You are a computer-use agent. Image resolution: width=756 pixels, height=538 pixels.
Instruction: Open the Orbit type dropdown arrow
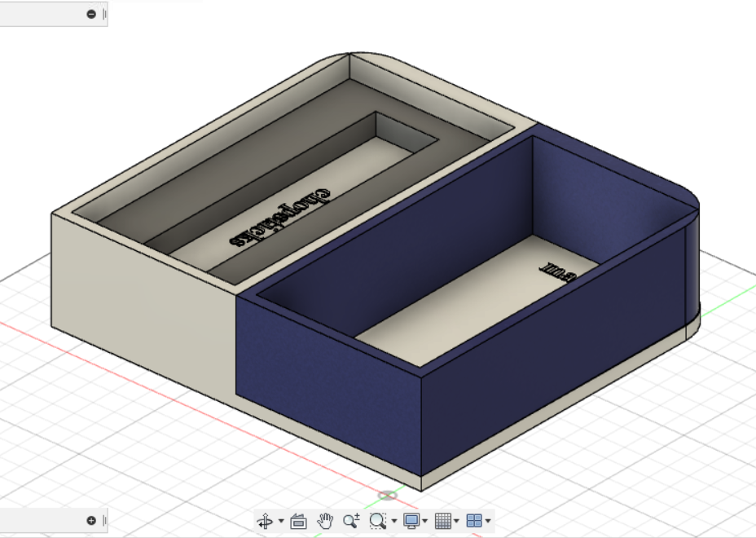(281, 521)
